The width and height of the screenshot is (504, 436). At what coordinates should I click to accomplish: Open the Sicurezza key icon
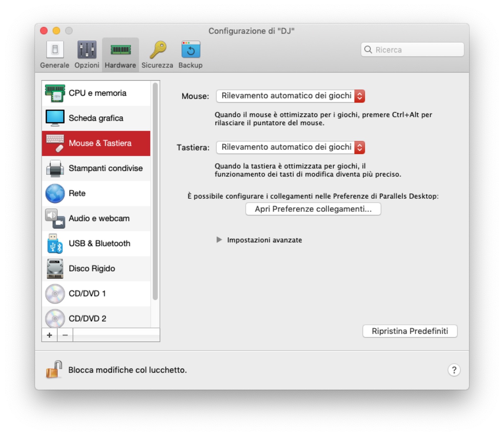point(157,49)
